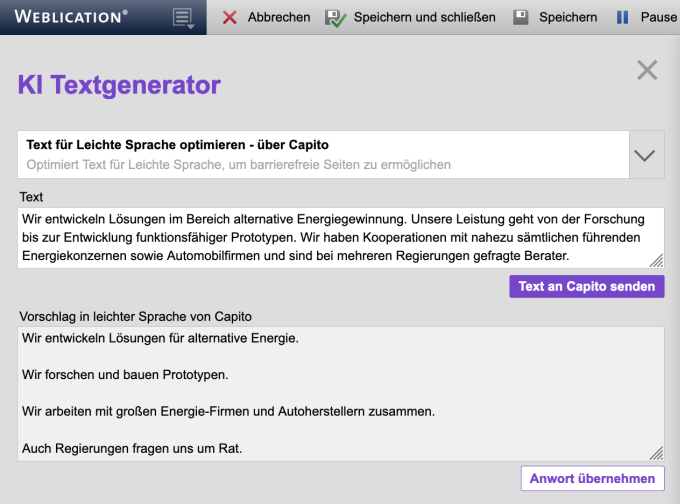Click the Speichern floppy disk icon
The height and width of the screenshot is (504, 680).
520,17
